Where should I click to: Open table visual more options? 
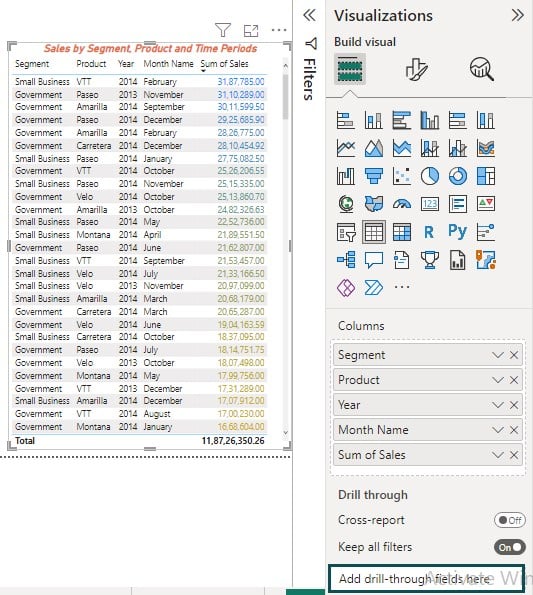[x=279, y=30]
